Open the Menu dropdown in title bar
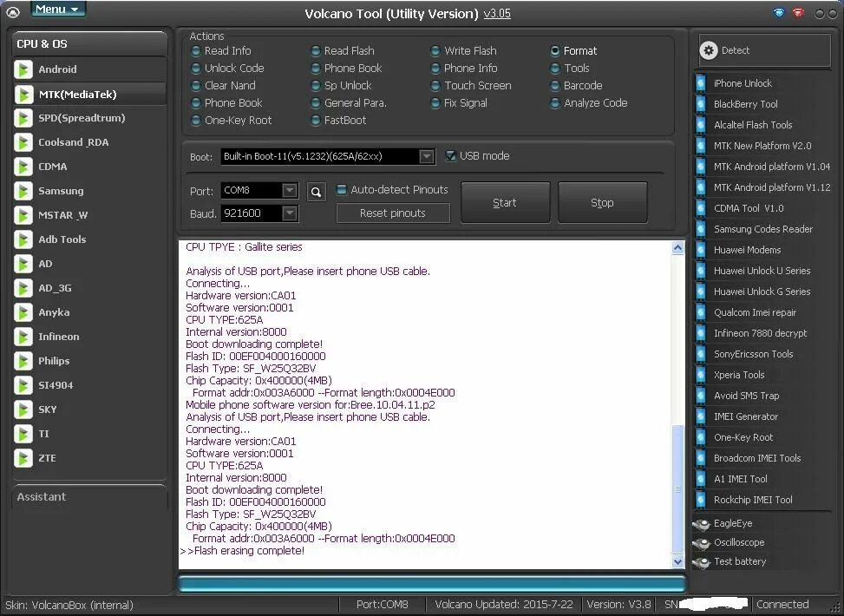This screenshot has height=616, width=844. pos(58,10)
